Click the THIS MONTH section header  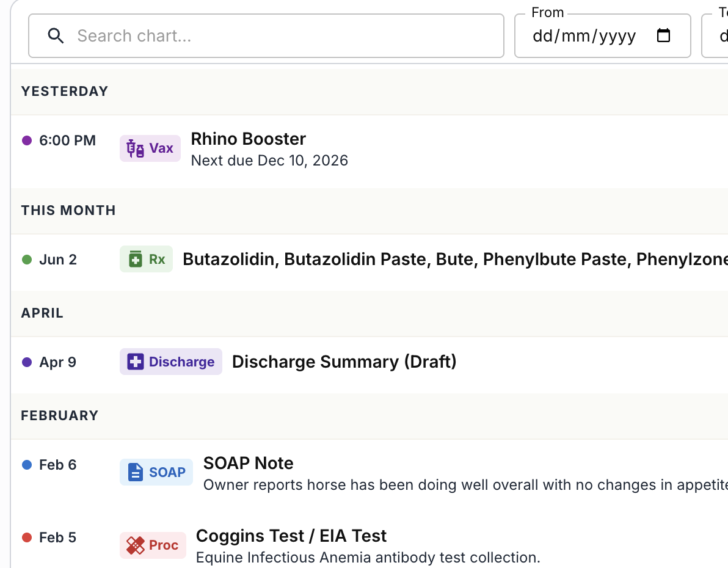68,210
